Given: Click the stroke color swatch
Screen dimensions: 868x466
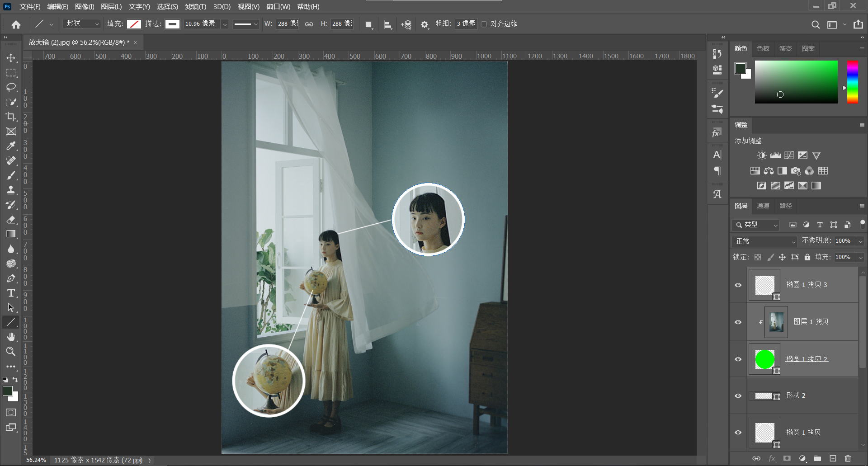Looking at the screenshot, I should [172, 24].
